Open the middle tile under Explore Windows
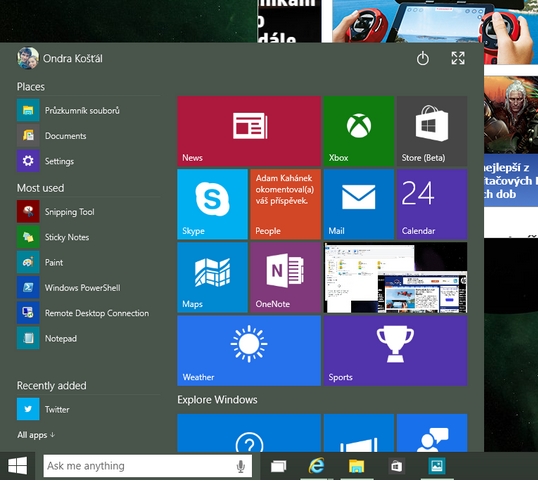The image size is (538, 481). tap(359, 433)
